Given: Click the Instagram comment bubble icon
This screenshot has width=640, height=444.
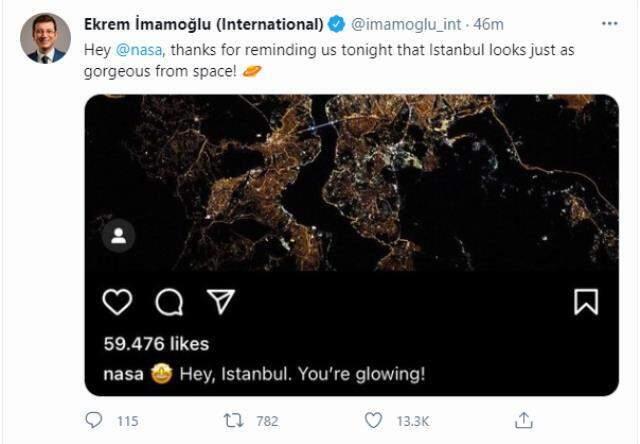Looking at the screenshot, I should pos(168,301).
